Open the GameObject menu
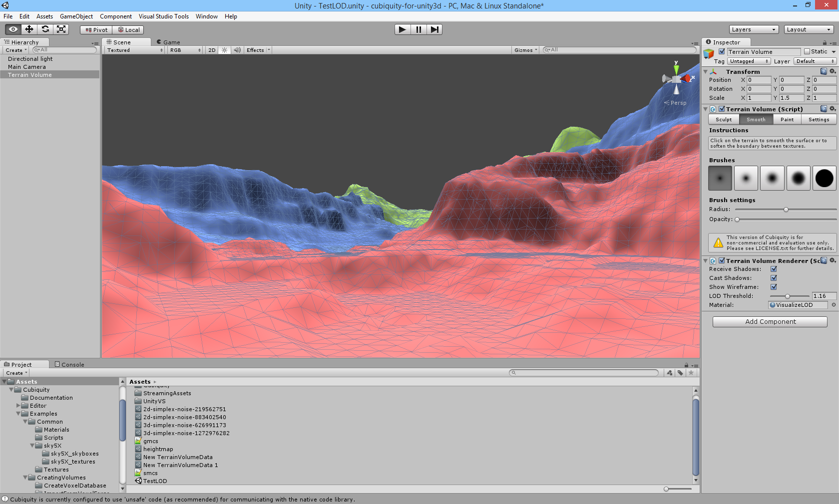 (x=76, y=16)
